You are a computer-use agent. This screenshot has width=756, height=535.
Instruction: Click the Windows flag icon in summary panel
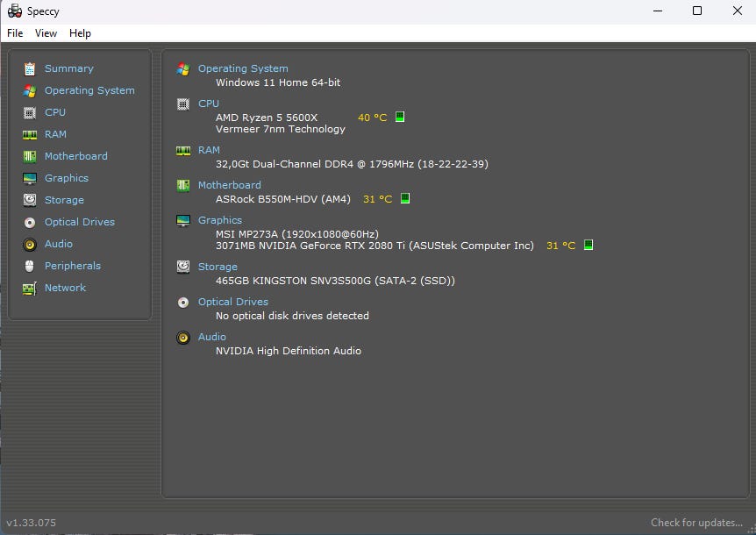tap(183, 69)
